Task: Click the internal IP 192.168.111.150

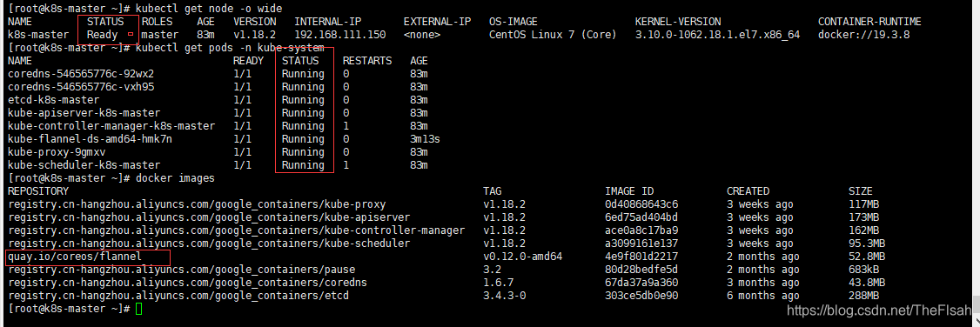Action: click(340, 35)
